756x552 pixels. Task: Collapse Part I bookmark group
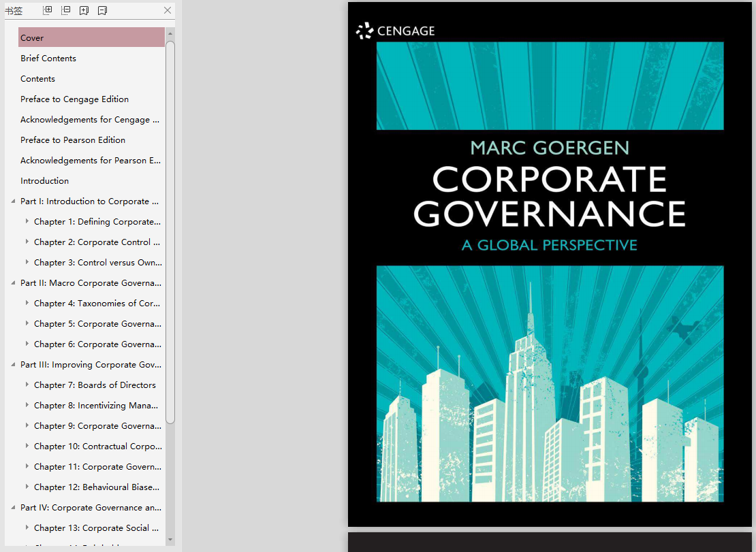tap(13, 201)
